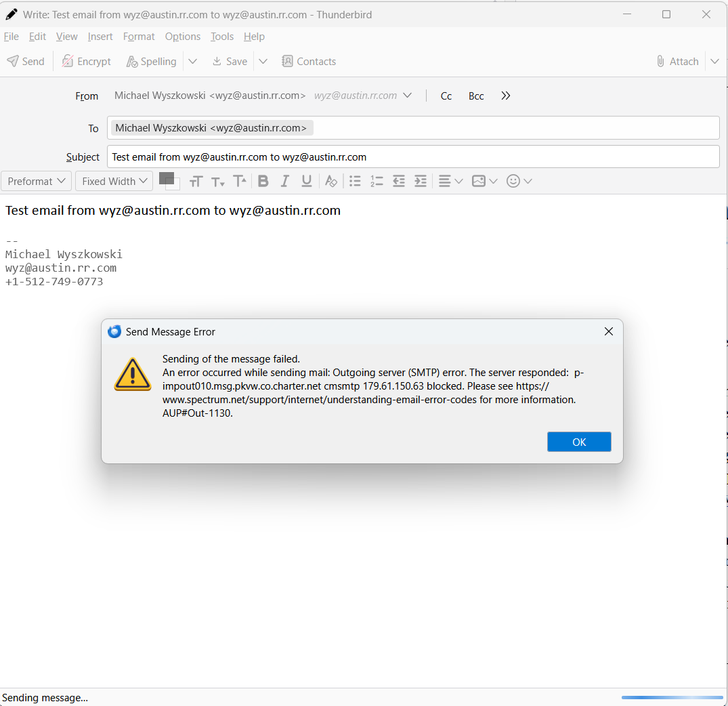
Task: Expand the Attach options dropdown arrow
Action: (x=715, y=61)
